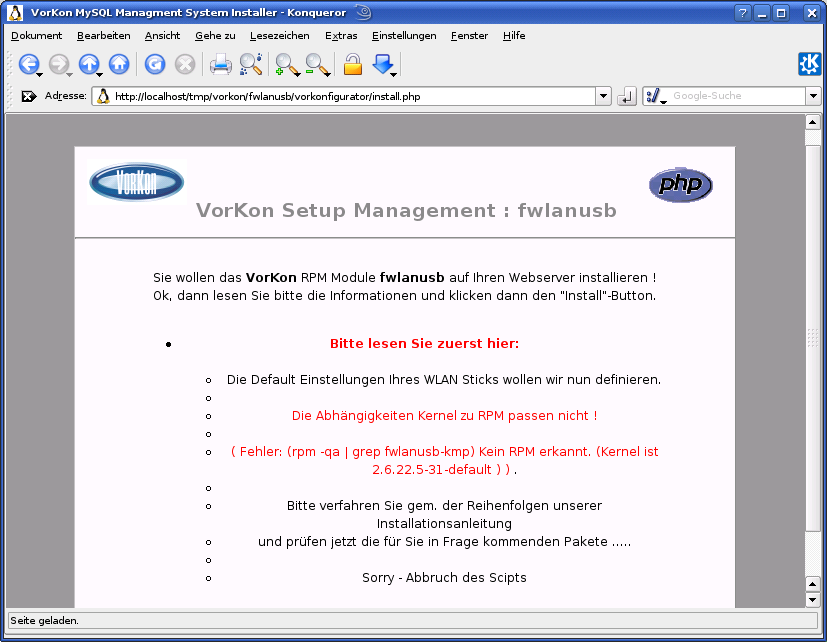Reload the page with refresh icon
This screenshot has height=642, width=827.
155,64
